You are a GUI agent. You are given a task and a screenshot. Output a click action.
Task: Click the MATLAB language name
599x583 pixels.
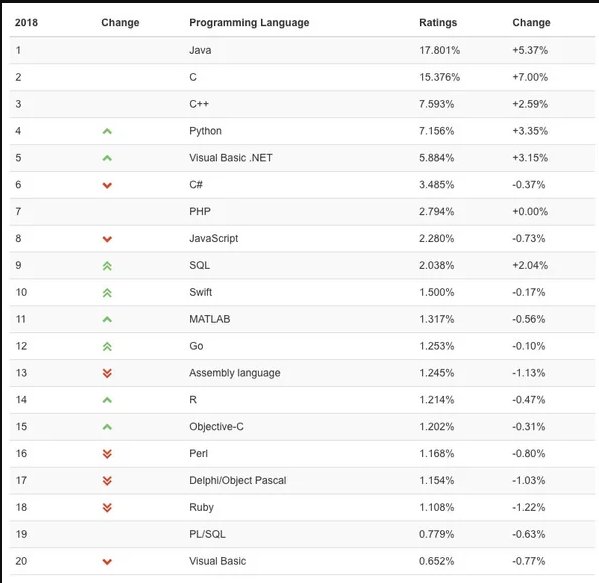pyautogui.click(x=210, y=319)
